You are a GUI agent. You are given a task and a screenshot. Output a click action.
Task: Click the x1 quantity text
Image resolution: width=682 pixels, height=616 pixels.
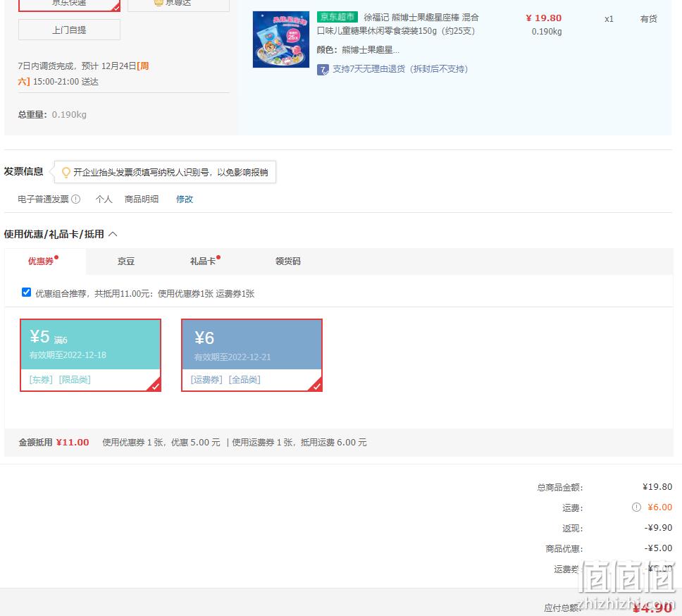(609, 19)
